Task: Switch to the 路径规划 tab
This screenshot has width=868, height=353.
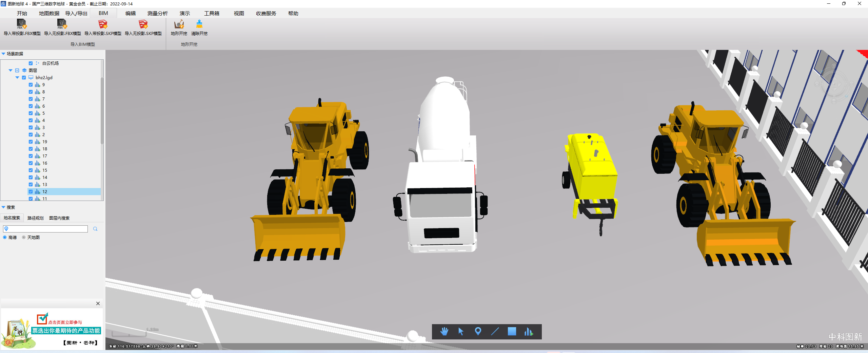Action: coord(36,218)
